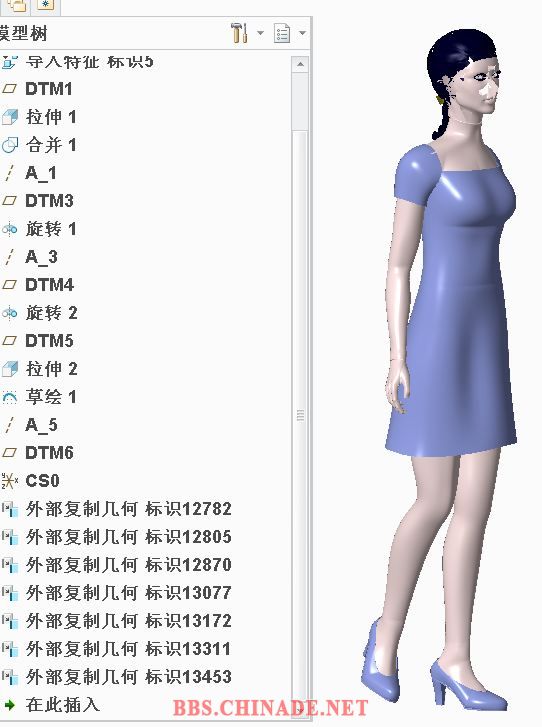Click the revolve icon of 旋转 2
The width and height of the screenshot is (542, 727).
[10, 313]
